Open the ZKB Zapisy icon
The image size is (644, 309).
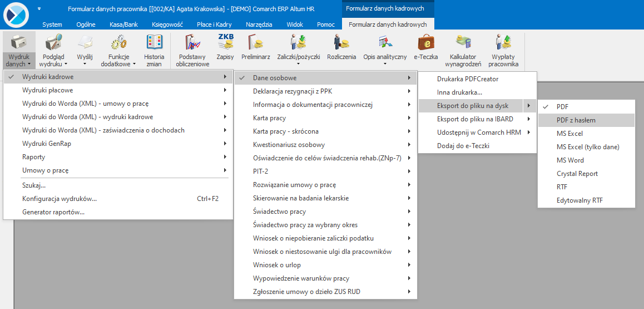coord(225,43)
